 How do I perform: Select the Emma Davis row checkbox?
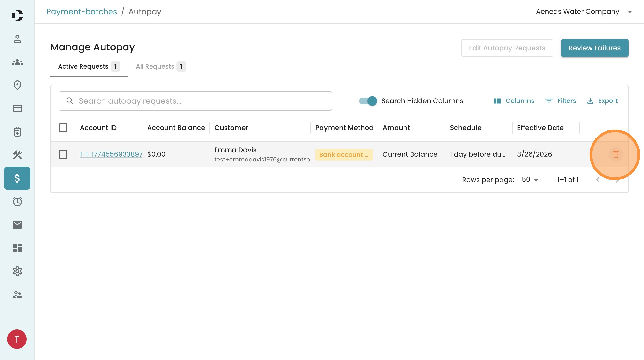coord(63,154)
